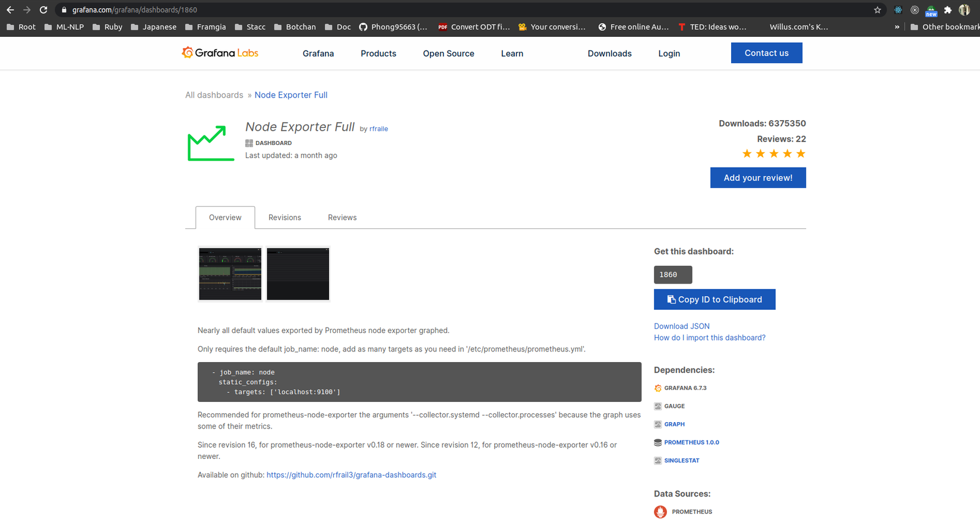Open author rfraile's profile link
The width and height of the screenshot is (980, 519).
click(378, 129)
